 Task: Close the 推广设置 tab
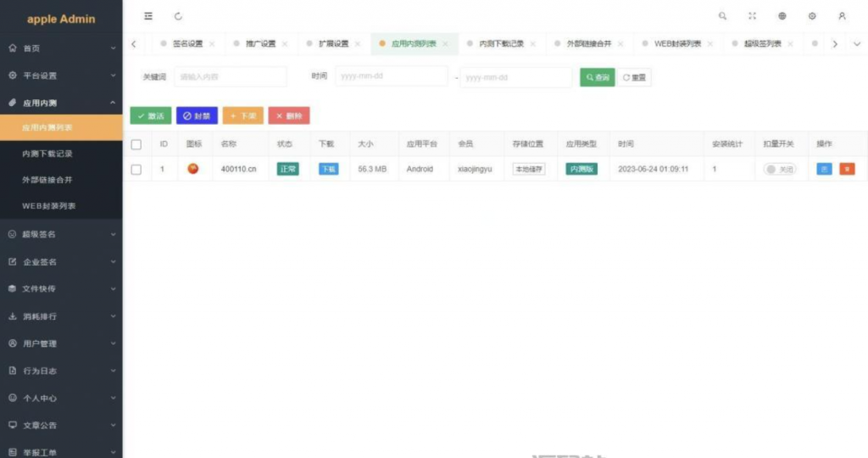[x=285, y=44]
